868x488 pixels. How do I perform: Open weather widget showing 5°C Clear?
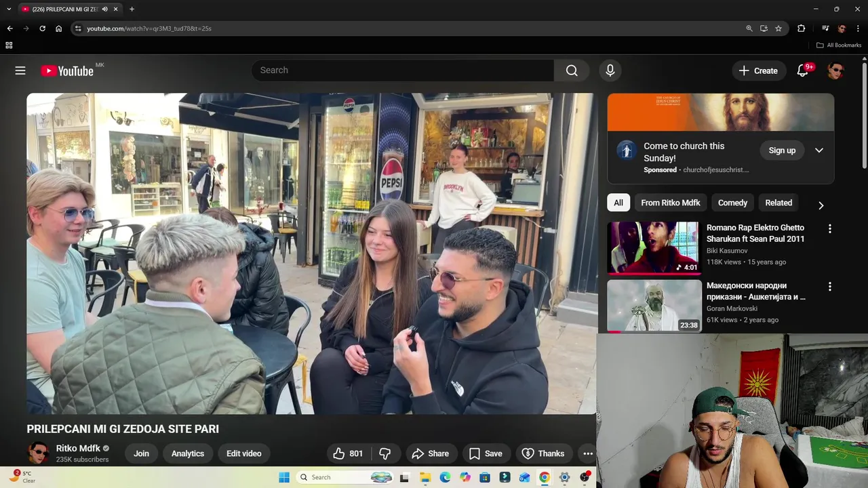(22, 477)
